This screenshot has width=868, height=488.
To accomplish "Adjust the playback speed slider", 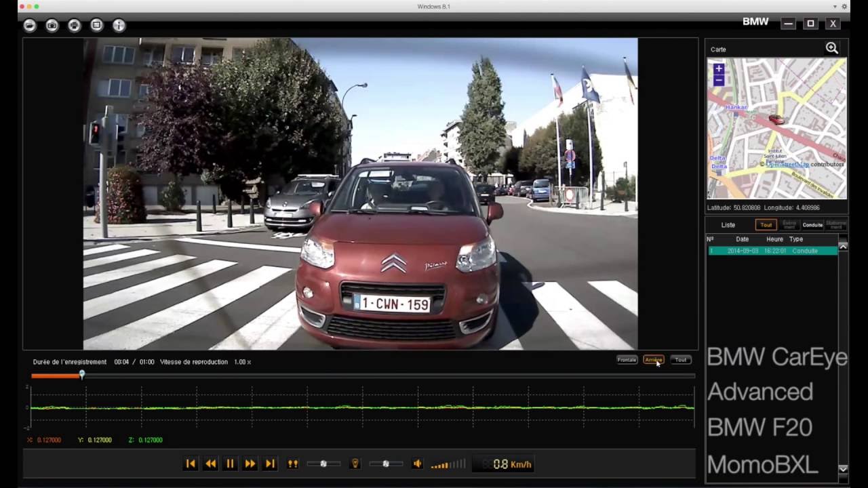I will click(x=323, y=464).
